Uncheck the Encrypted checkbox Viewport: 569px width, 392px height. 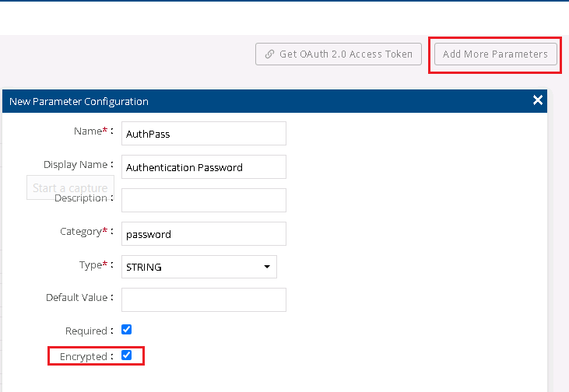127,355
